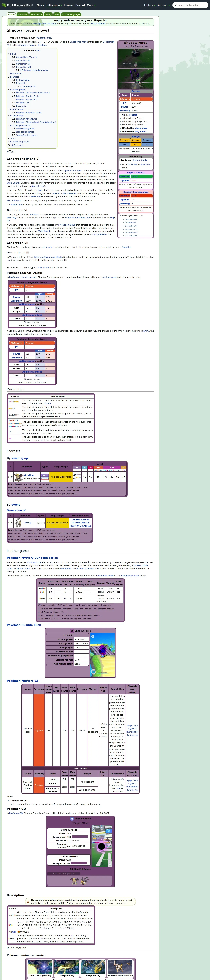Open Arceus sprite in event table
The image size is (210, 980).
[x=18, y=523]
